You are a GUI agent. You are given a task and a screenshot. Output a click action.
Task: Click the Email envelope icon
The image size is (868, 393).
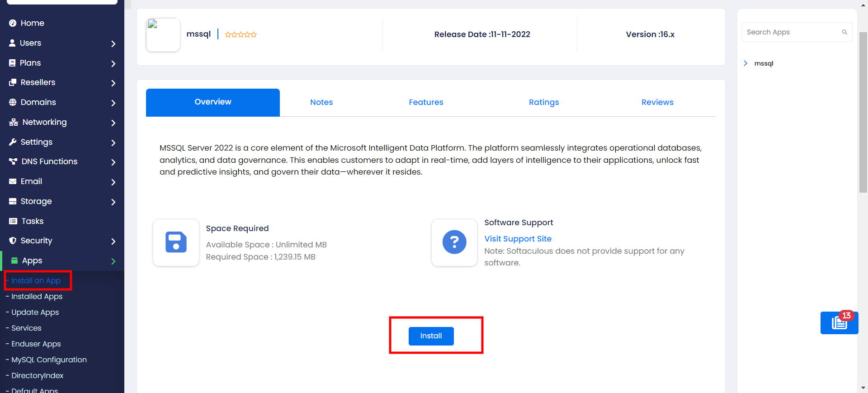tap(13, 181)
